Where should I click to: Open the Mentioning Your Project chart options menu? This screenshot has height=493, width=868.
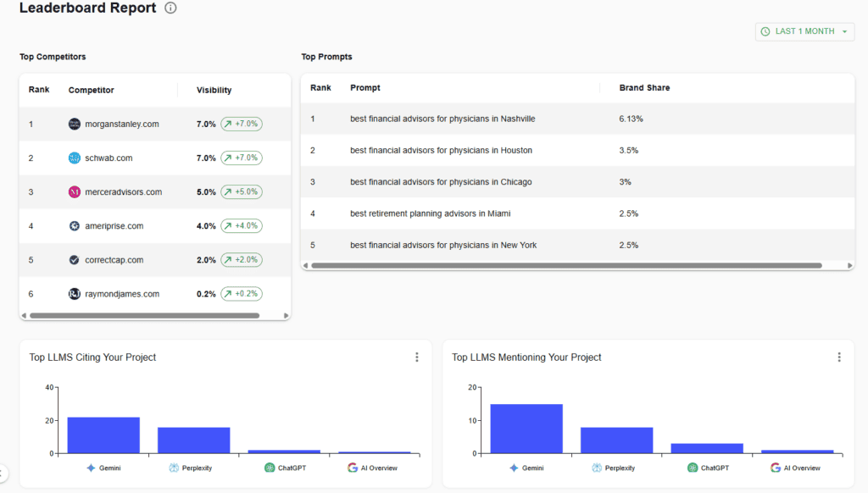pyautogui.click(x=839, y=357)
